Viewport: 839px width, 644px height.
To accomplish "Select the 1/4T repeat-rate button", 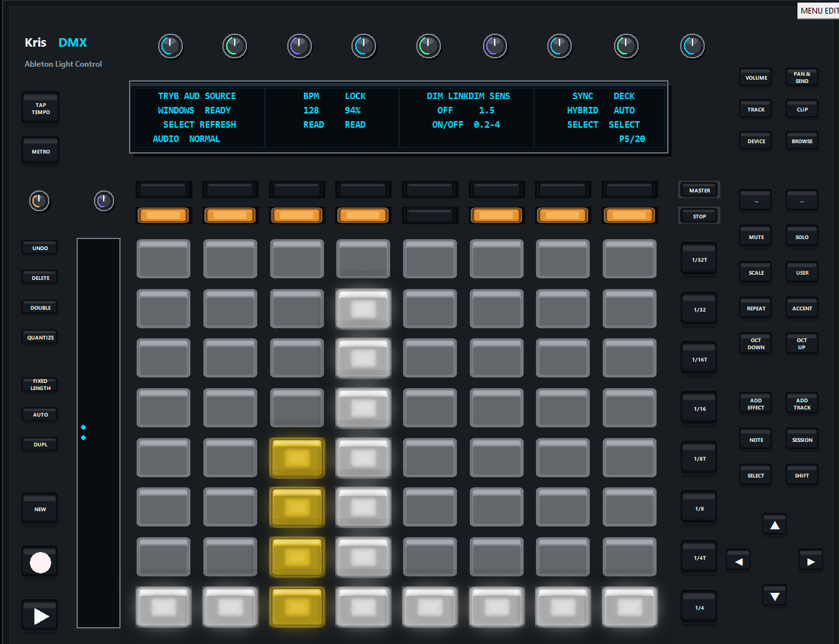I will tap(699, 558).
